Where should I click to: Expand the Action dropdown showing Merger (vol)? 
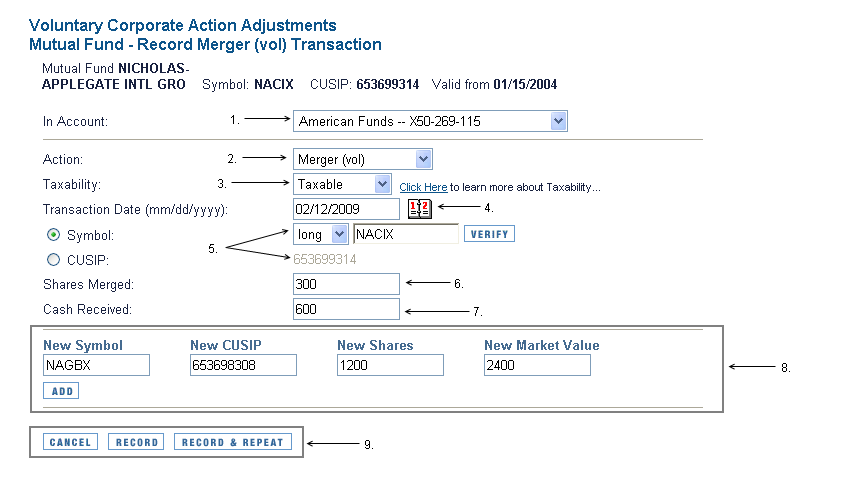coord(363,159)
